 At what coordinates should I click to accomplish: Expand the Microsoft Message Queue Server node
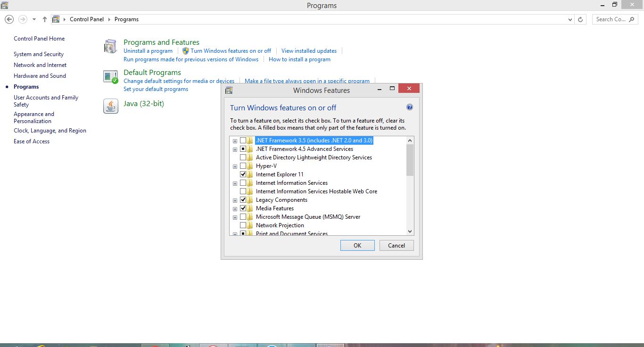pos(235,217)
